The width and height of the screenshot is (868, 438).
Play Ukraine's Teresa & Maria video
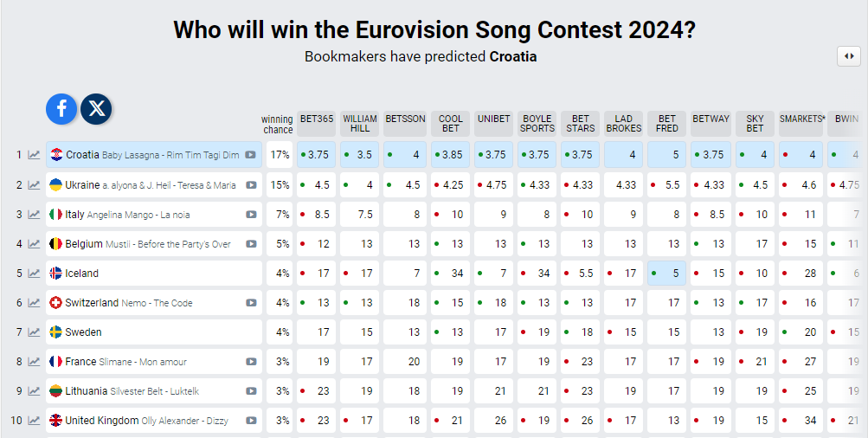click(251, 184)
